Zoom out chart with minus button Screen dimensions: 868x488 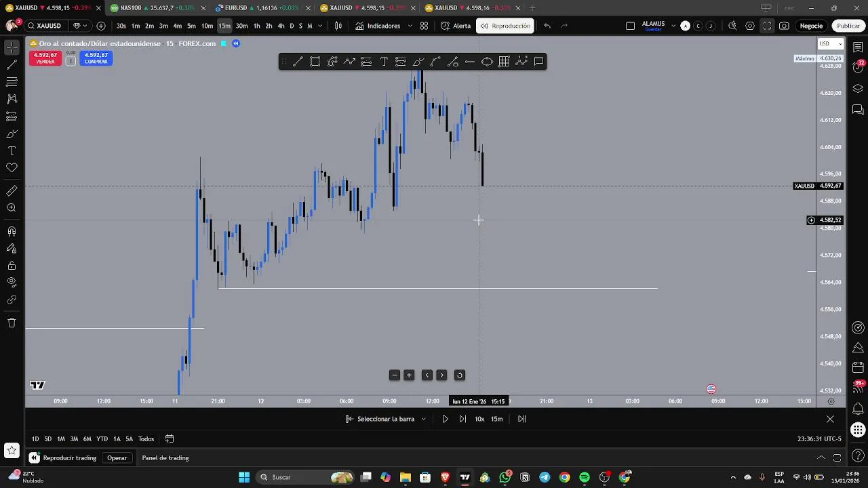[x=395, y=375]
